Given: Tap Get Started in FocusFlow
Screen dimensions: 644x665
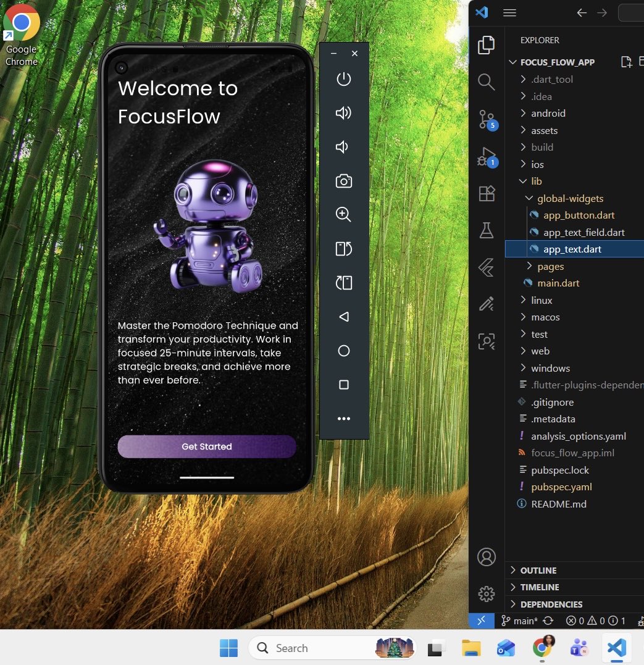Looking at the screenshot, I should coord(206,446).
